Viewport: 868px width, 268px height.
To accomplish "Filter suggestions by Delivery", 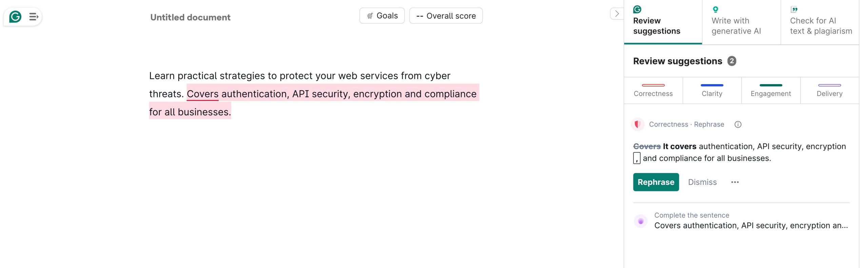I will (829, 90).
